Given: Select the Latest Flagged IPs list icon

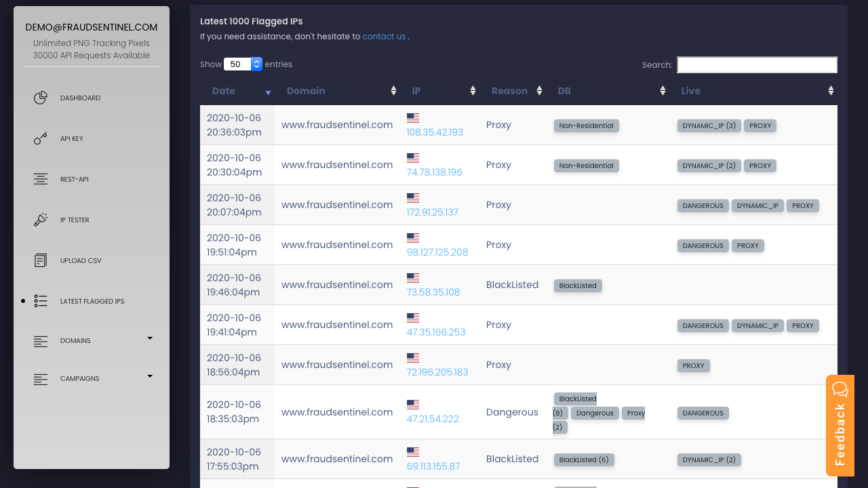Looking at the screenshot, I should point(41,301).
